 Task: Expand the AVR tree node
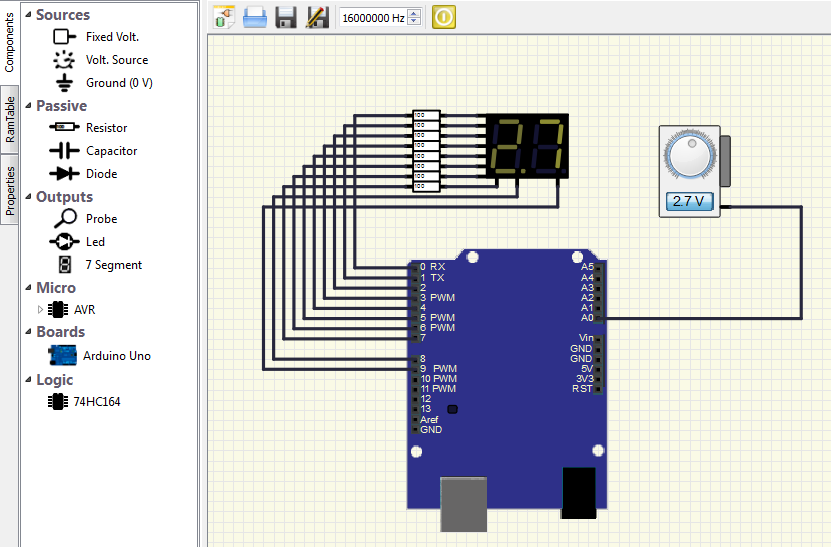pos(41,310)
